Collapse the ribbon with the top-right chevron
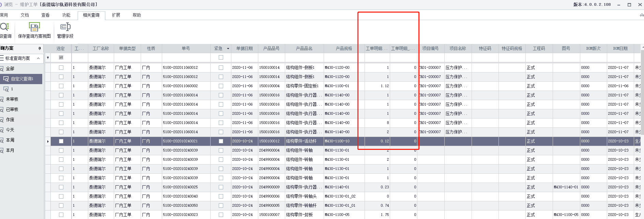Viewport: 644px width, 219px height. (641, 15)
